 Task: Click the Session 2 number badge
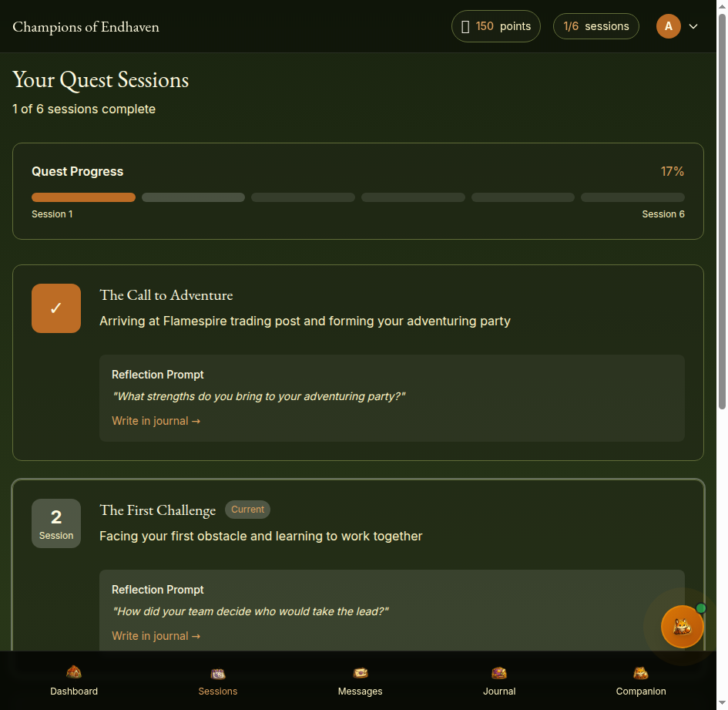[56, 523]
